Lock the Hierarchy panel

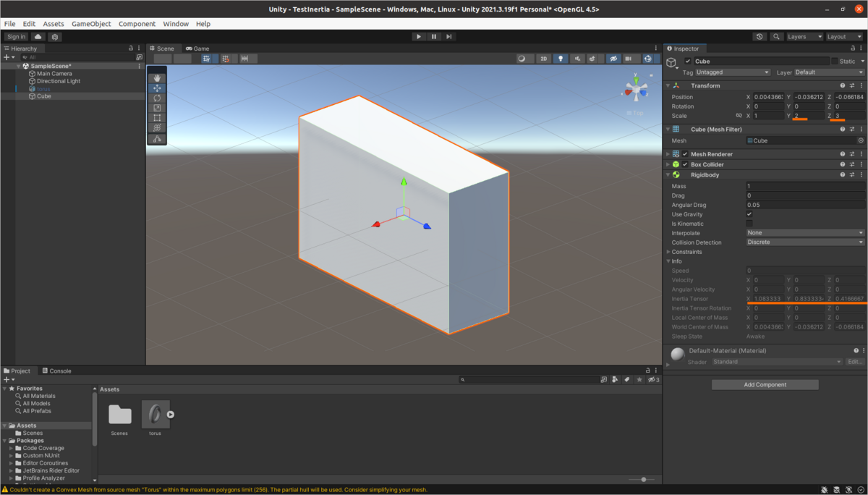132,48
